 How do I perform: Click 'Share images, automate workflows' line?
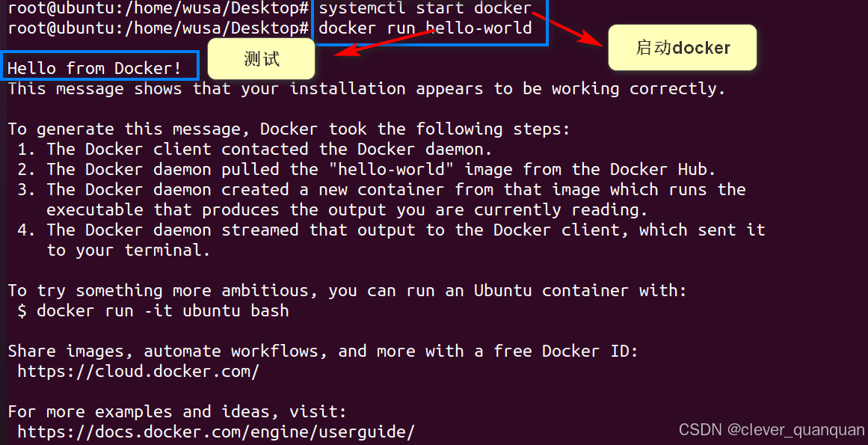tap(323, 351)
